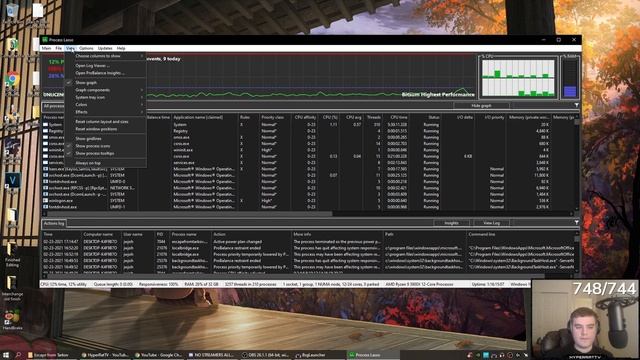Click the More info log column header
The width and height of the screenshot is (640, 360).
(337, 234)
